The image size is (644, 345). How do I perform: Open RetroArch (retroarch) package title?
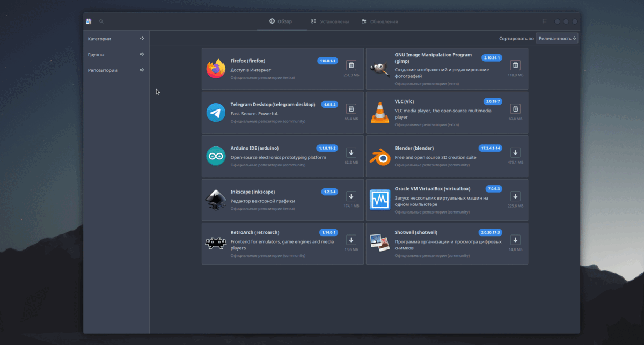(x=255, y=232)
